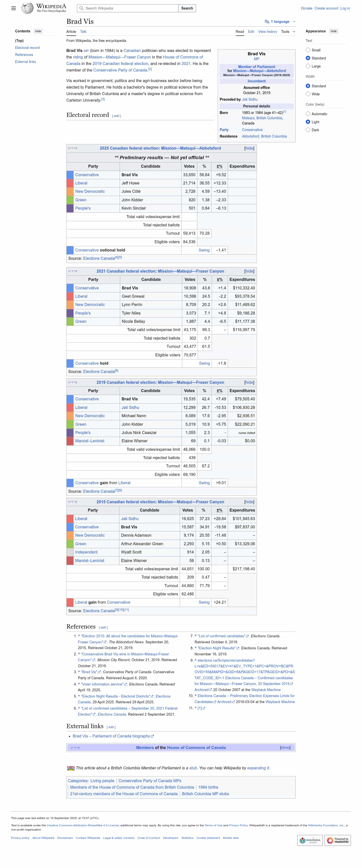Image resolution: width=362 pixels, height=868 pixels.
Task: Show the Members of House of Commons navbox
Action: [285, 747]
